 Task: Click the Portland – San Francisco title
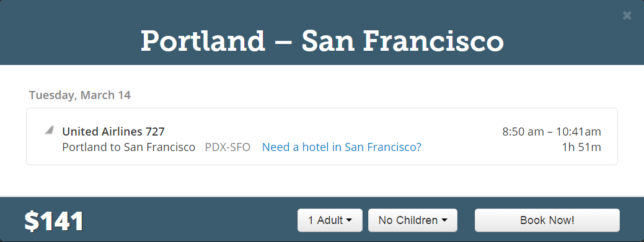322,41
